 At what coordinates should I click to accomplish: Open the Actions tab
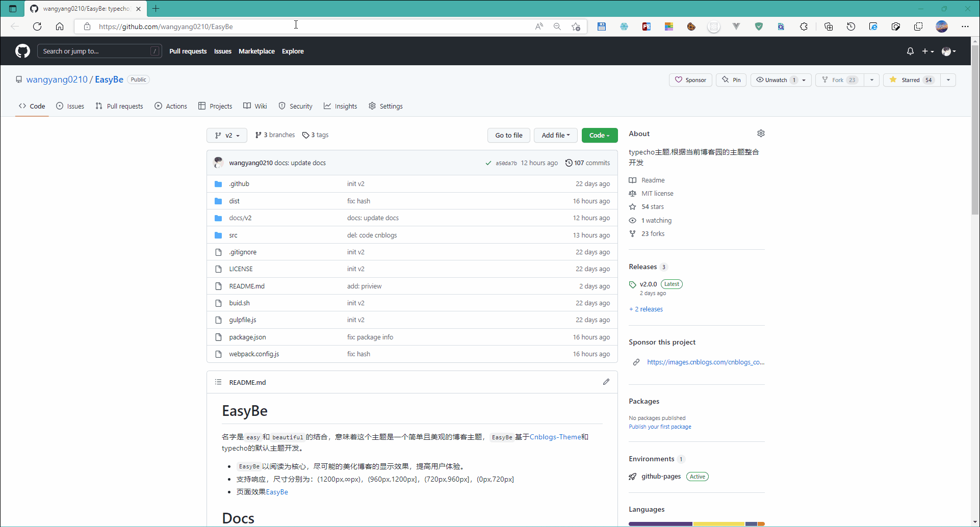pos(171,106)
